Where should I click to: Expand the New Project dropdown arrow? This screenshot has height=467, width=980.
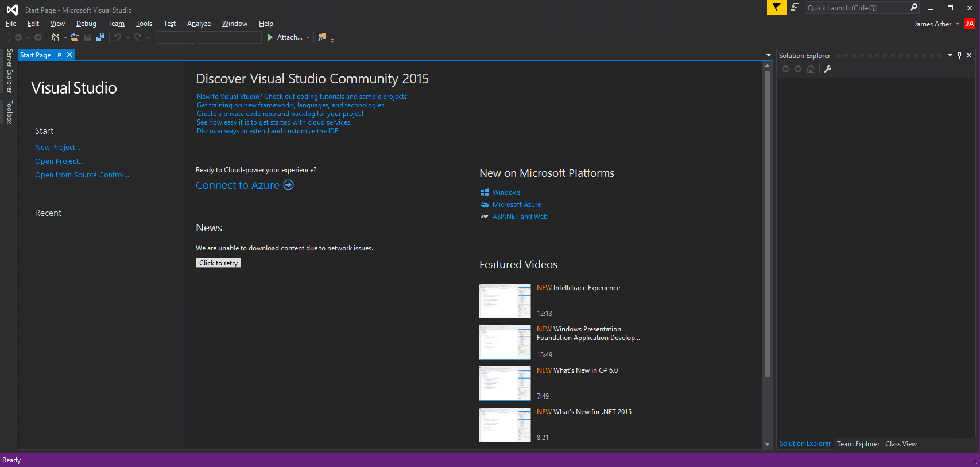pyautogui.click(x=65, y=38)
